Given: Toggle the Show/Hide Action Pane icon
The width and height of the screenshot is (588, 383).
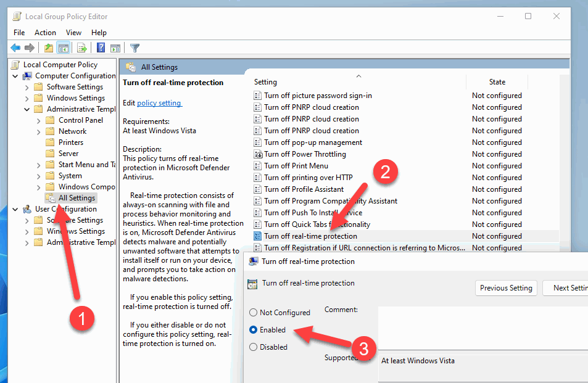Looking at the screenshot, I should pyautogui.click(x=115, y=48).
